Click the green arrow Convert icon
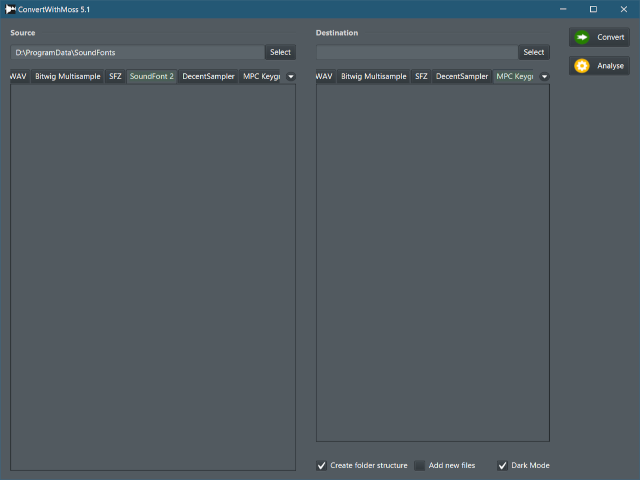This screenshot has height=480, width=640. point(582,37)
